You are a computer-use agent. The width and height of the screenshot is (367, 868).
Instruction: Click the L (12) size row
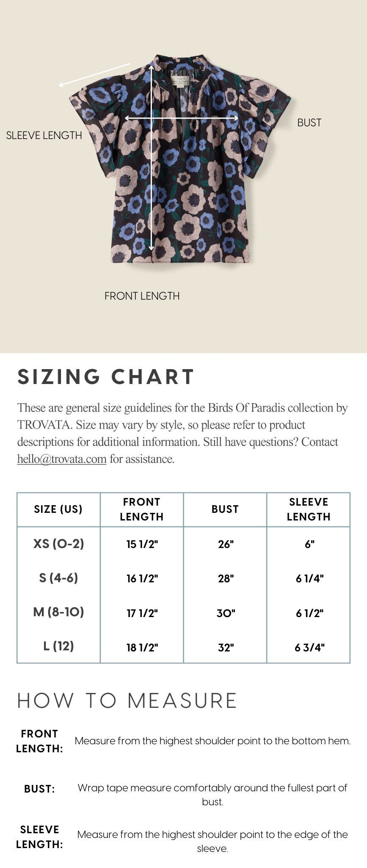pos(183,647)
